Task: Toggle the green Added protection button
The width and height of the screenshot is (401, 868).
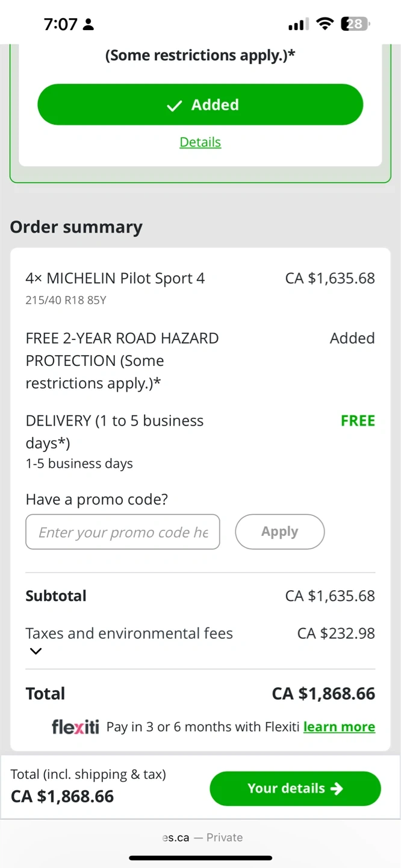Action: (x=200, y=105)
